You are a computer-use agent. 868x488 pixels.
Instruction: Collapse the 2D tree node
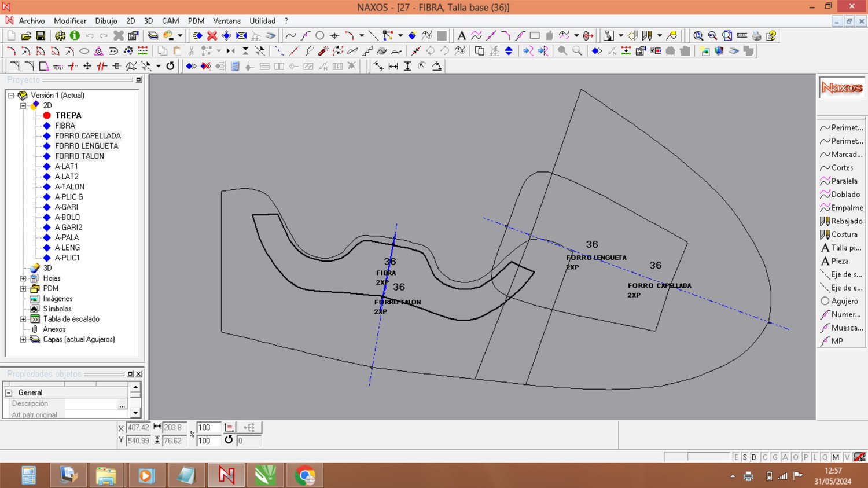(23, 105)
